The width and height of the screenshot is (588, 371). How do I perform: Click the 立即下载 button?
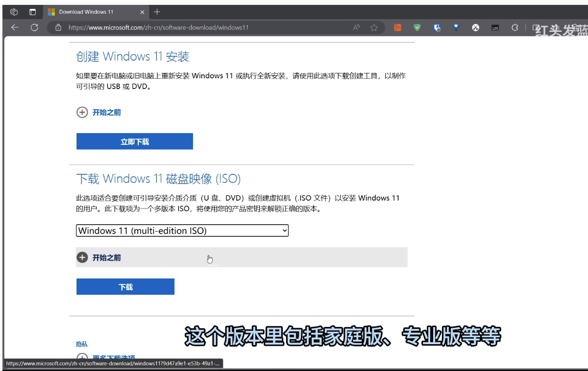click(135, 141)
